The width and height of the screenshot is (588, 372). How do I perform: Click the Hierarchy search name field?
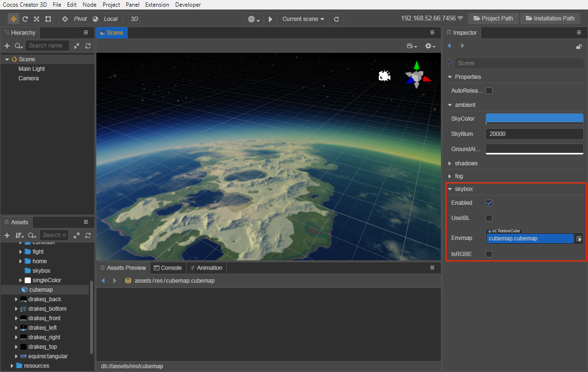click(47, 46)
